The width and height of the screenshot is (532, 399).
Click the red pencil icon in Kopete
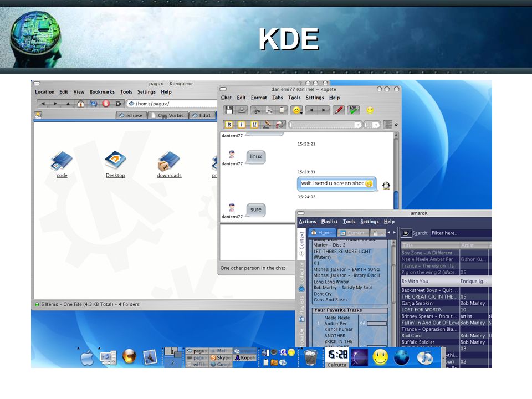coord(339,110)
